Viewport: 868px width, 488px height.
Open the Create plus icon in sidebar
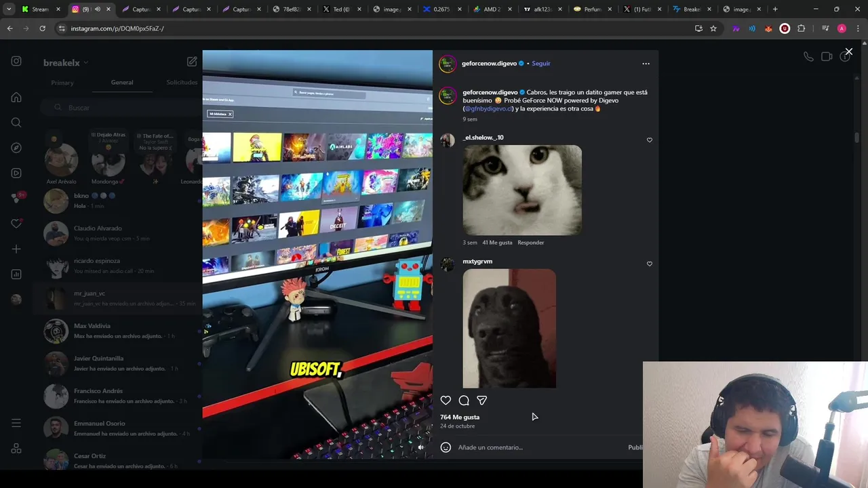pyautogui.click(x=16, y=249)
